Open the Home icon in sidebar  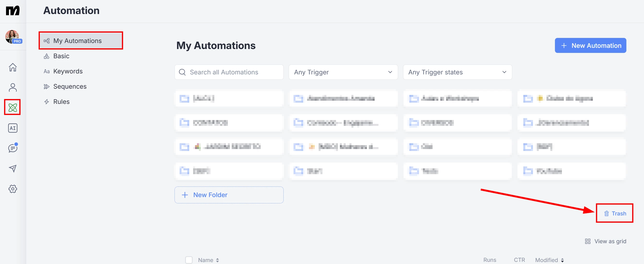(13, 67)
